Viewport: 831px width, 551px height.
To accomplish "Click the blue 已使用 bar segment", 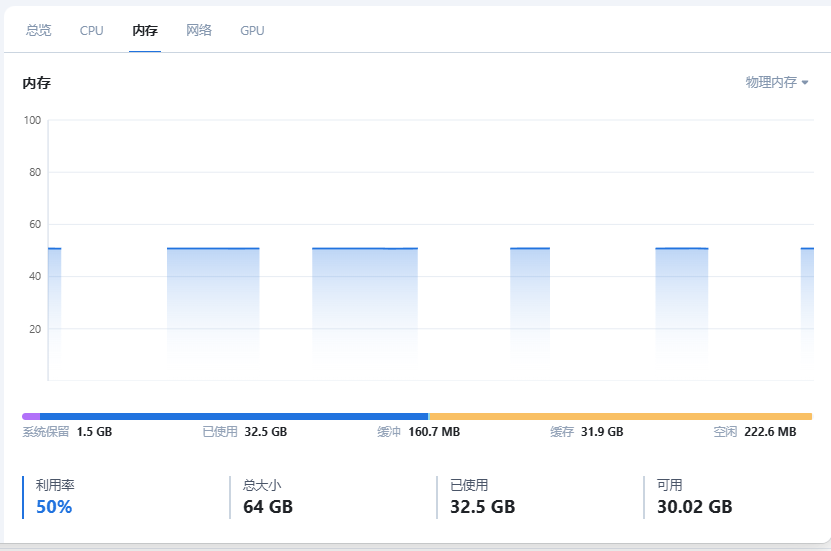I will 234,416.
